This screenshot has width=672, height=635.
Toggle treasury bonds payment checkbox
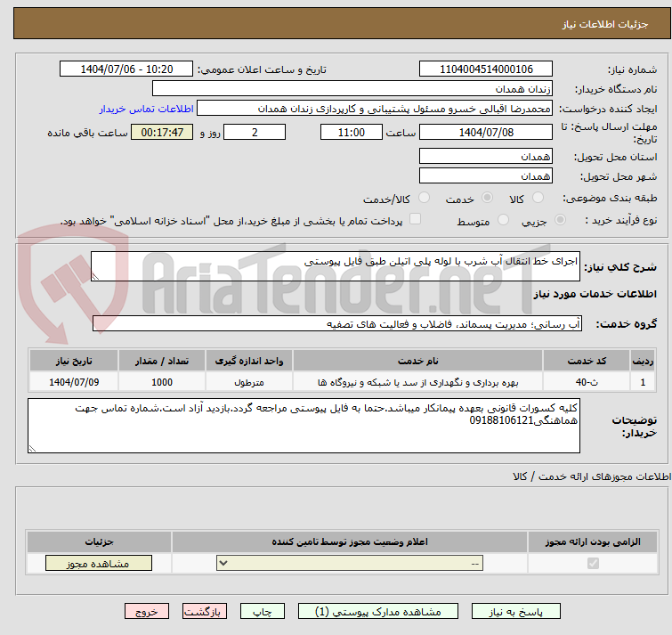point(415,220)
